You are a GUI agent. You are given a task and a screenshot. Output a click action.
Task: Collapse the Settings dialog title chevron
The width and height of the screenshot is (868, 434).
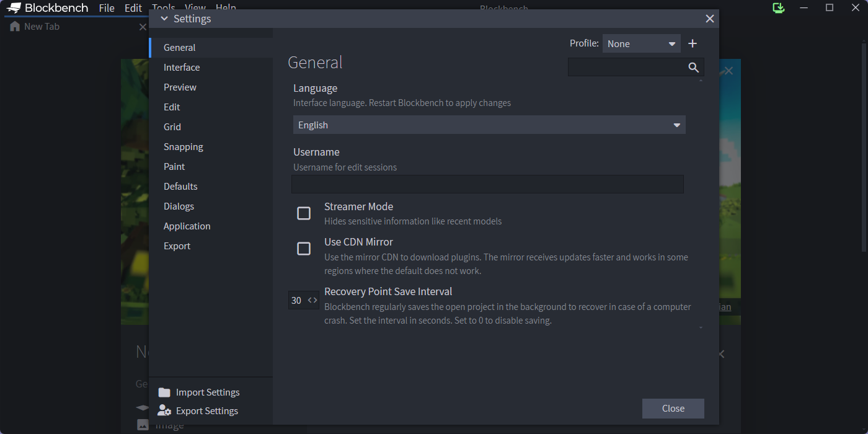[x=164, y=19]
